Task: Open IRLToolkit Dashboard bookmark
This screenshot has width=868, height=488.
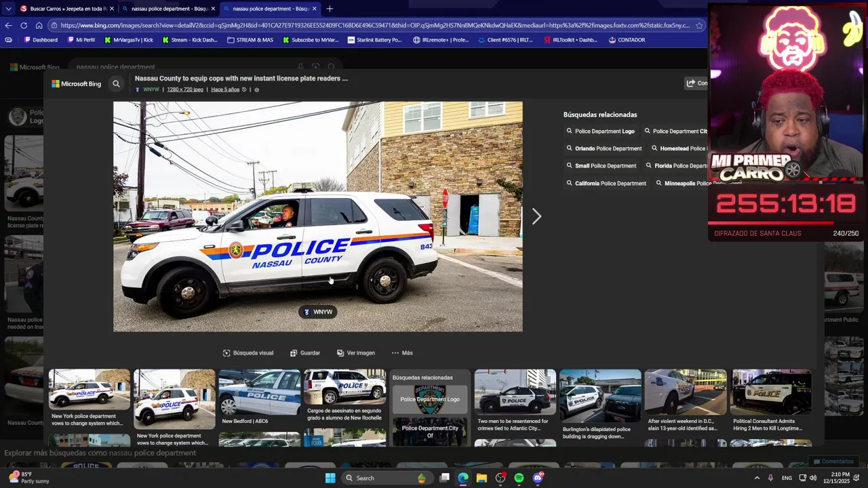Action: click(570, 40)
